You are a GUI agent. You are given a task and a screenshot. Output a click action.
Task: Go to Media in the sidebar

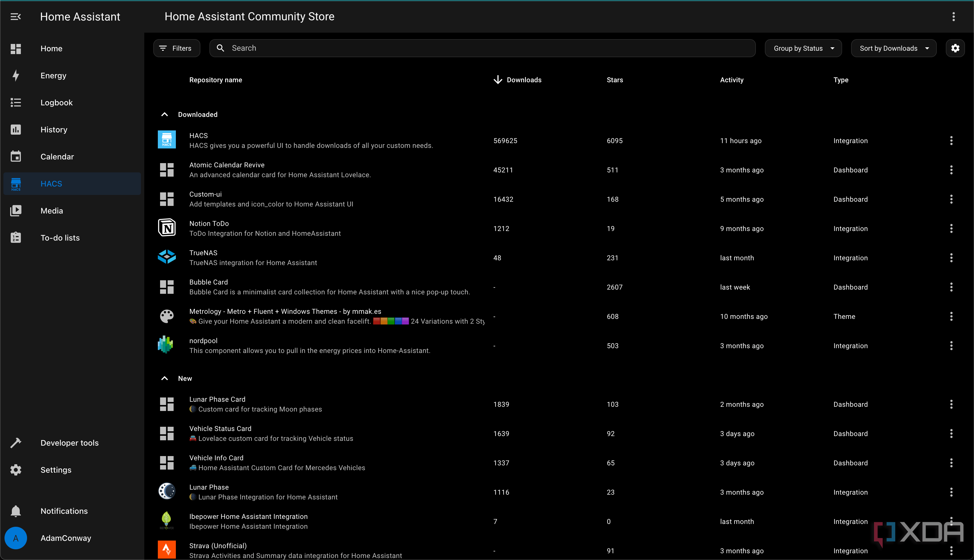point(72,211)
